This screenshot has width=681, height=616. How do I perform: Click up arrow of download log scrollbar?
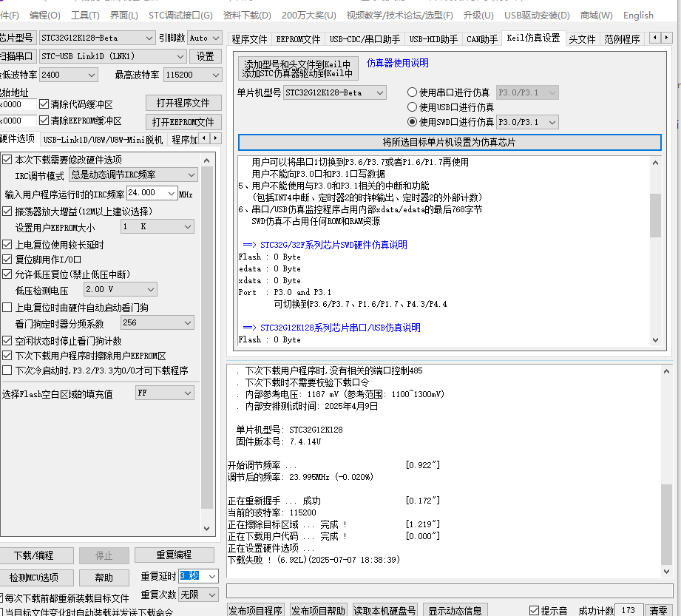pyautogui.click(x=666, y=371)
